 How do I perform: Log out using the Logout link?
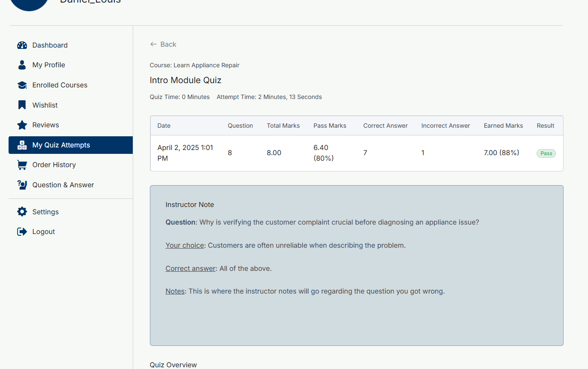(x=44, y=232)
